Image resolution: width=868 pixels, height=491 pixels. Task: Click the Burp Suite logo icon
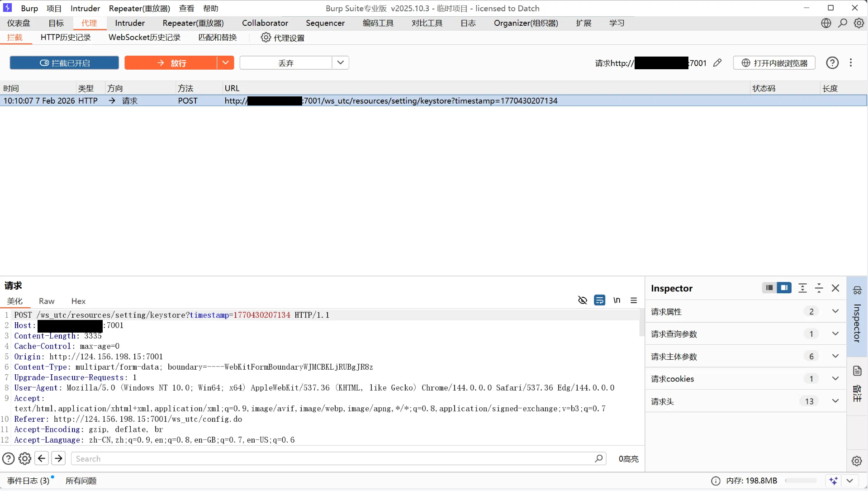(x=8, y=8)
